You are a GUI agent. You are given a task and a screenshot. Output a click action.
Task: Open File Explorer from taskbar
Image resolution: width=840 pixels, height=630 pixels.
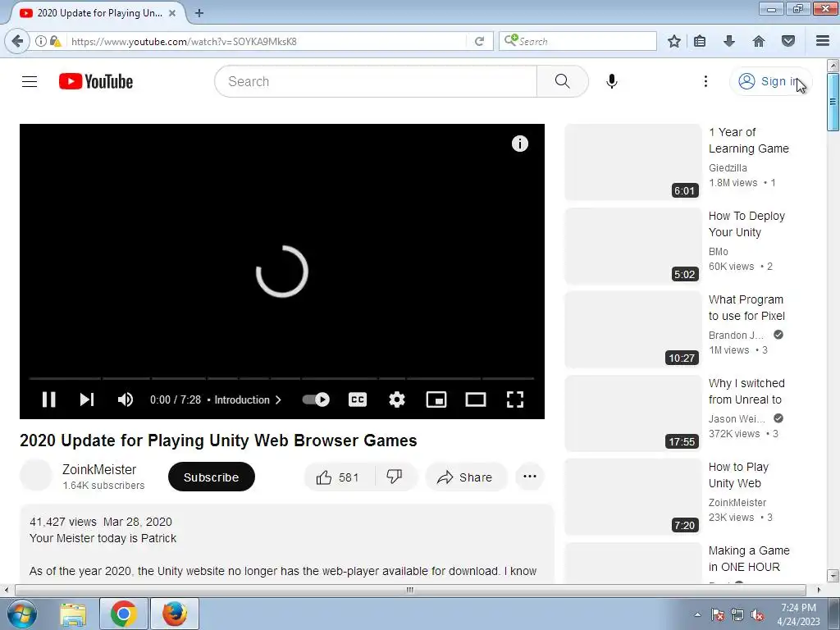pyautogui.click(x=73, y=614)
